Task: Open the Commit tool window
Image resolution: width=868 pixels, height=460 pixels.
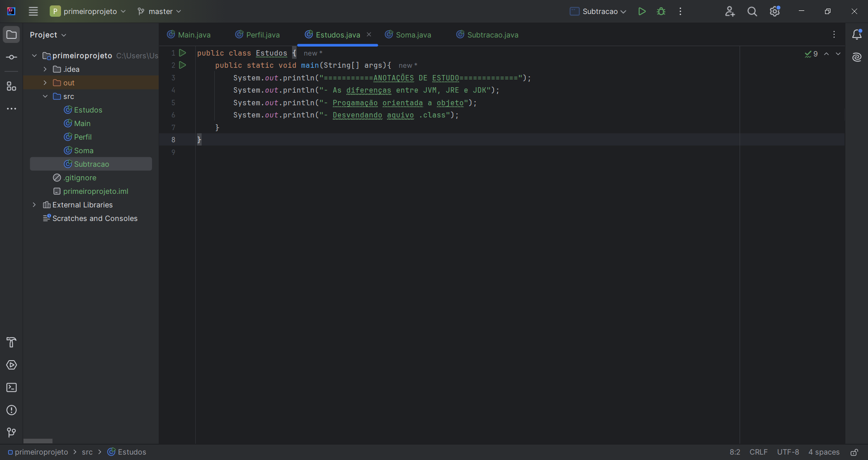Action: pos(11,57)
